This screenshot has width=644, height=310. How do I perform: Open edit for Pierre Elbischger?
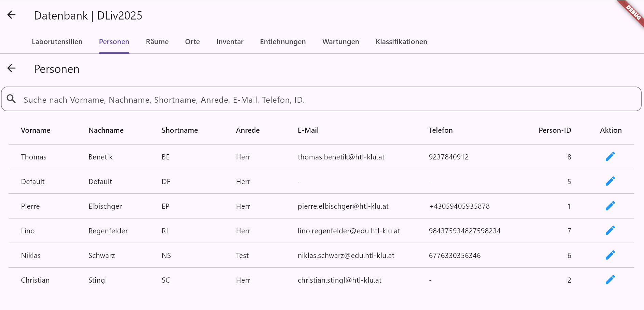tap(610, 206)
